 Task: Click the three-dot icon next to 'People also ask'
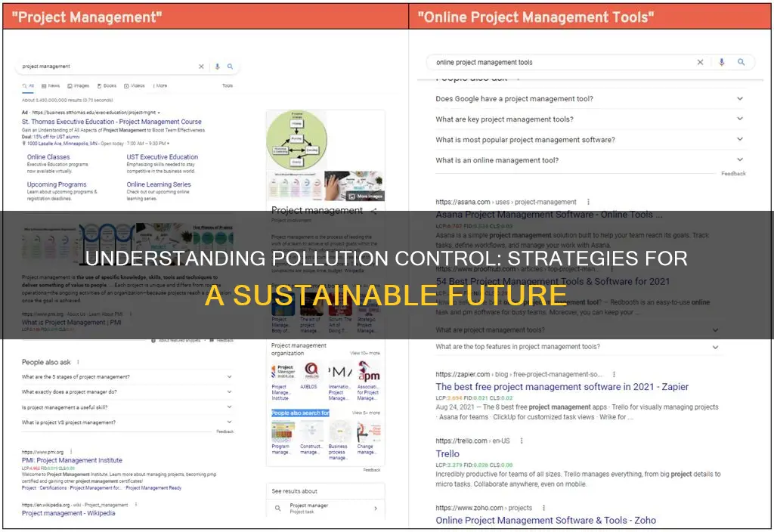[78, 362]
